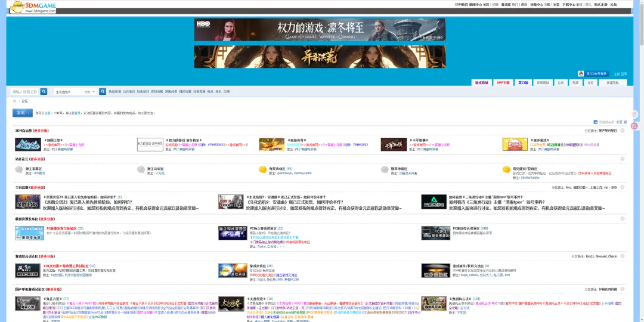Image resolution: width=644 pixels, height=322 pixels.
Task: Click the home icon in breadcrumb
Action: [x=14, y=101]
